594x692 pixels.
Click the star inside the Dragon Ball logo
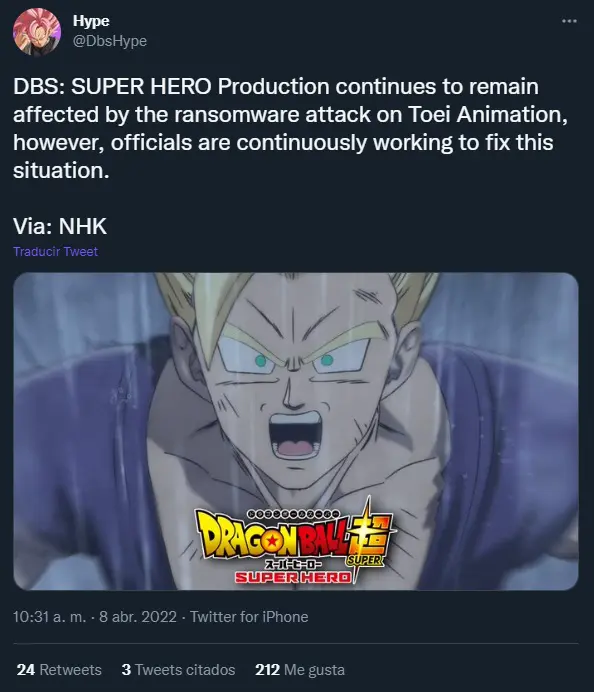(x=273, y=539)
